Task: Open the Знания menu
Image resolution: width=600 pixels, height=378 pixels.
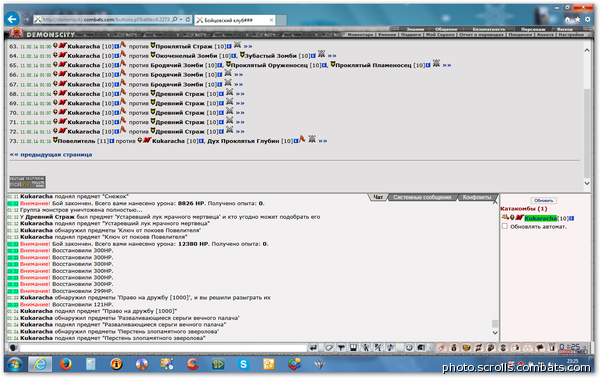Action: (x=415, y=29)
